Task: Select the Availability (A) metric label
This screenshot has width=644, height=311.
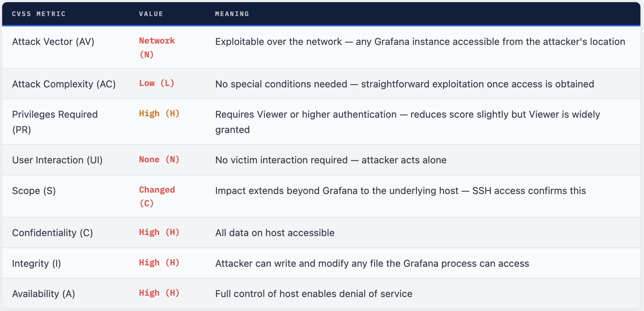Action: tap(44, 294)
